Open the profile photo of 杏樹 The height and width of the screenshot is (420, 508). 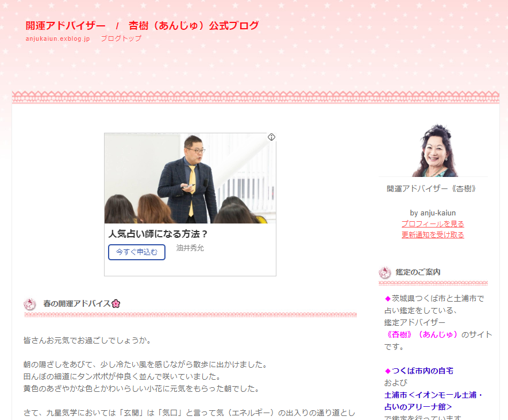click(433, 151)
